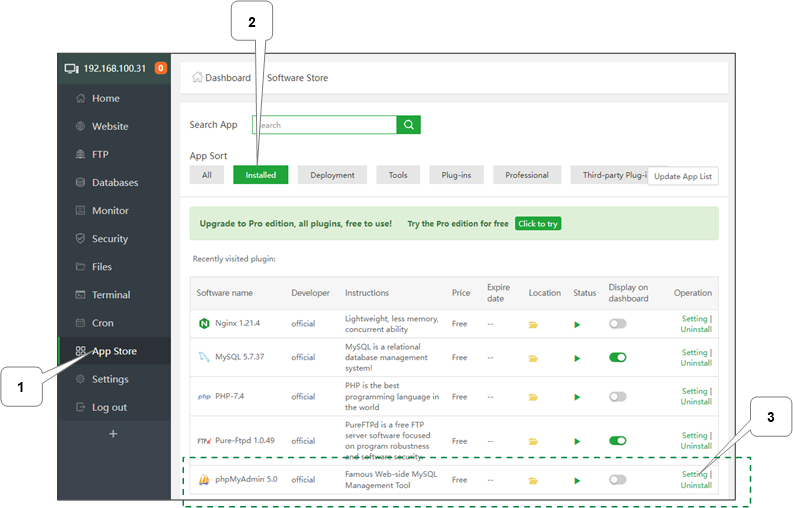Open Nginx install location folder icon
The width and height of the screenshot is (793, 508).
[534, 324]
